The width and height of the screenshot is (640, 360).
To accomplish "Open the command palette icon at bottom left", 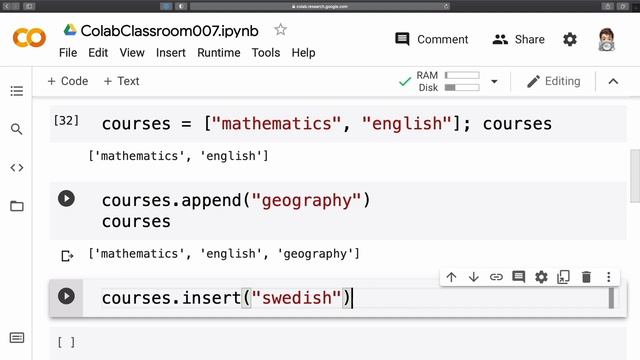I will click(x=17, y=338).
